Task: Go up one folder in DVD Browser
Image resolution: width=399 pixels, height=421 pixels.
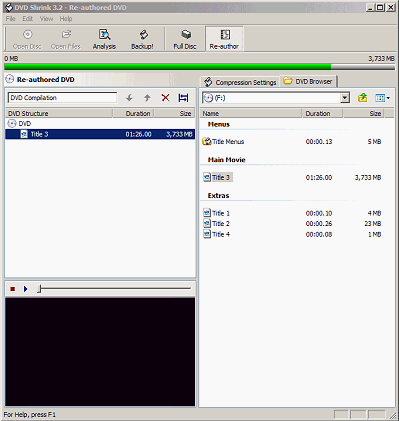Action: coord(362,98)
